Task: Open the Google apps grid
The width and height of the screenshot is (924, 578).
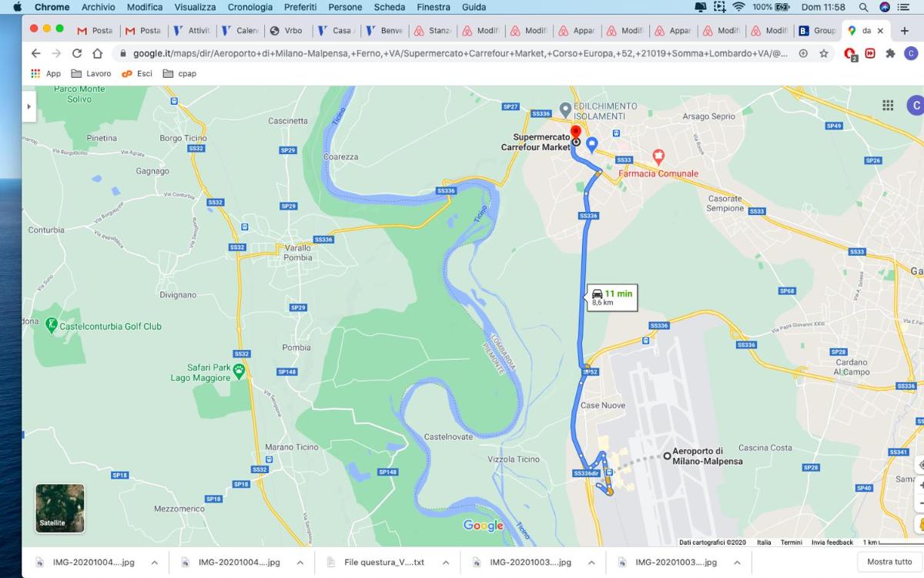Action: click(x=888, y=106)
